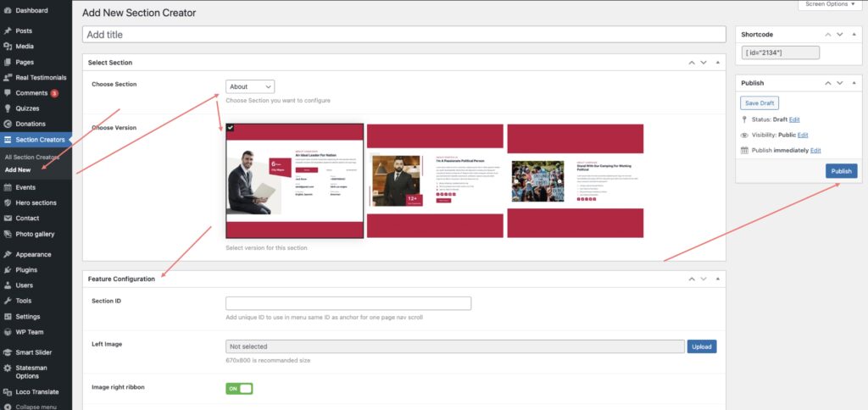This screenshot has width=868, height=410.
Task: Click the Media icon in sidebar
Action: click(x=8, y=46)
